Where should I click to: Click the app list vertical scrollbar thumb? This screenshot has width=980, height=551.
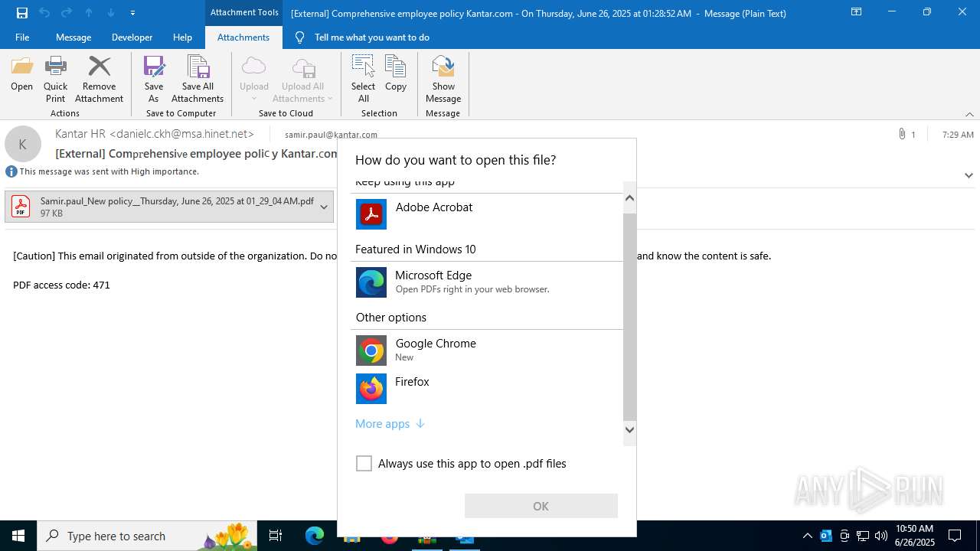click(x=629, y=317)
